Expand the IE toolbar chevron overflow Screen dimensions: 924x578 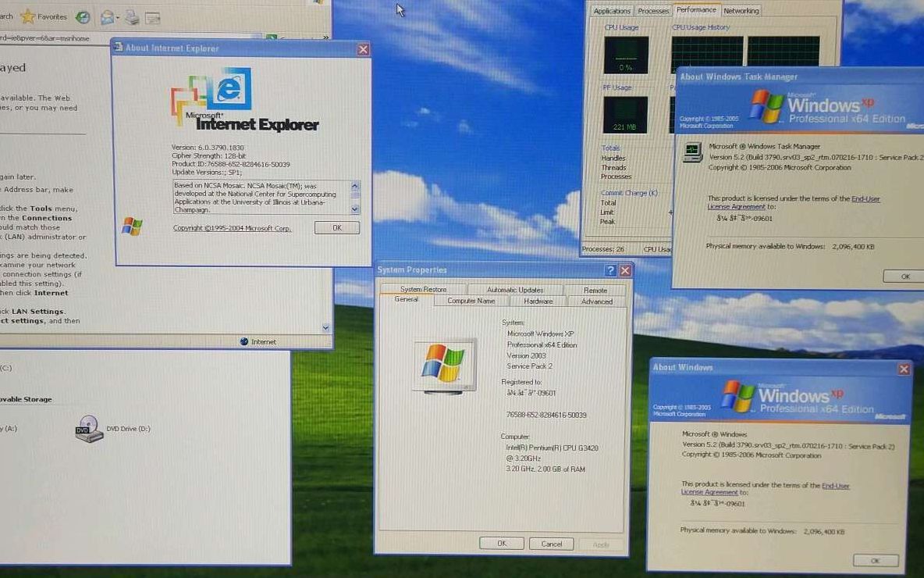click(x=325, y=37)
